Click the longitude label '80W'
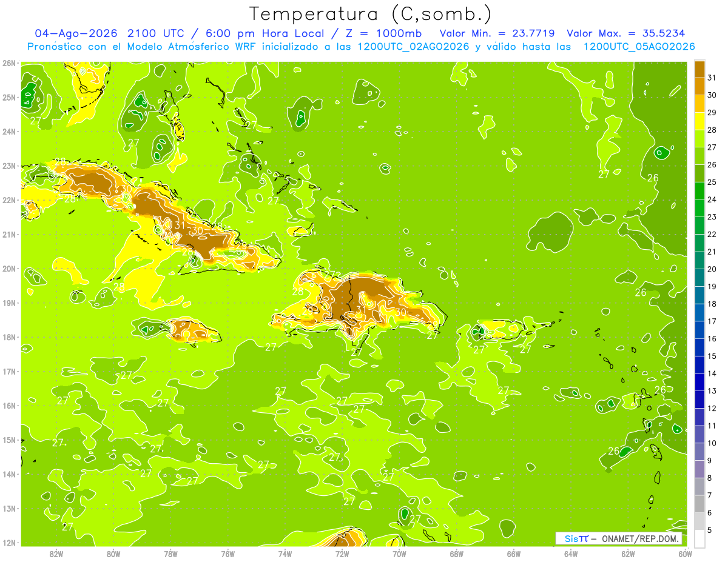The image size is (728, 562). click(x=113, y=554)
